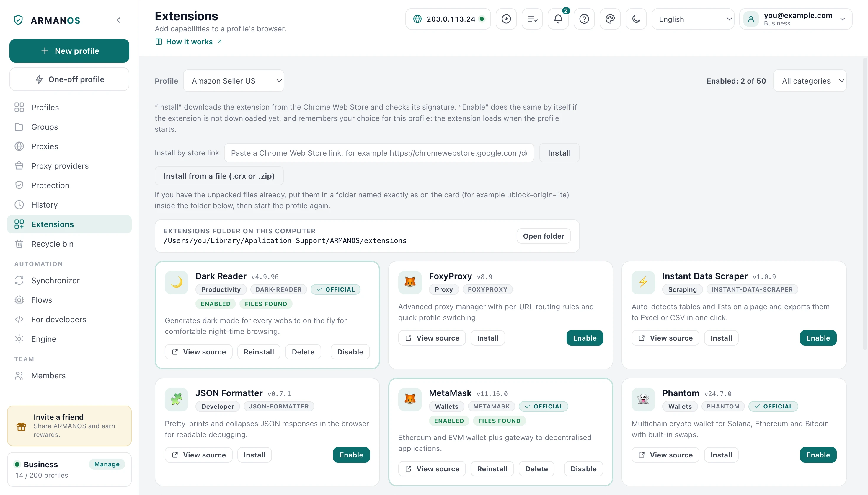Click the New profile button
The image size is (868, 495).
[69, 51]
